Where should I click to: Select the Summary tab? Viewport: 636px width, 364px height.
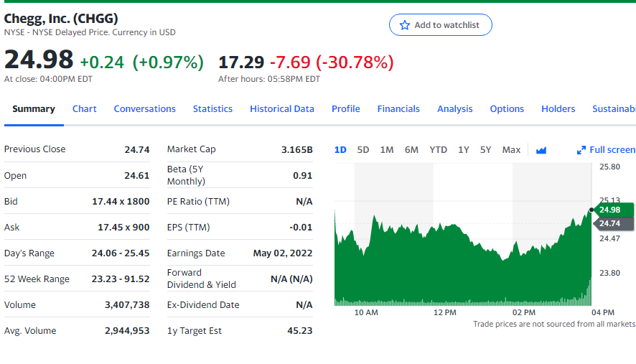pos(34,108)
